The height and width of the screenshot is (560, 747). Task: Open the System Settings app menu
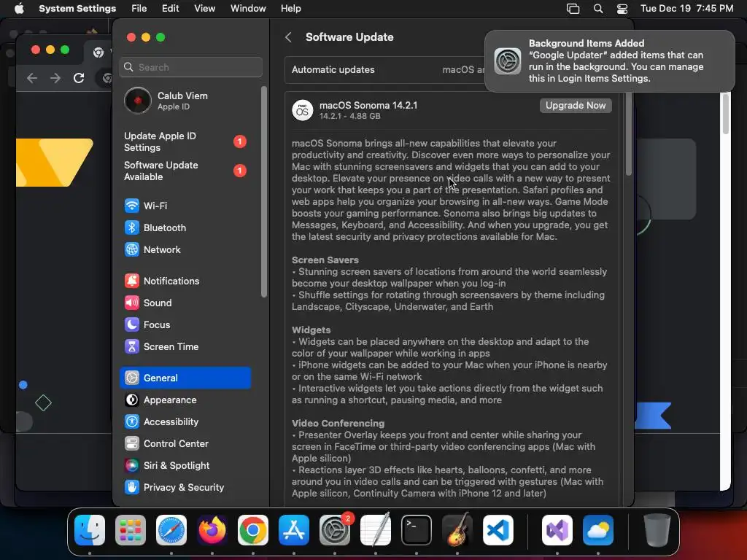click(x=77, y=9)
